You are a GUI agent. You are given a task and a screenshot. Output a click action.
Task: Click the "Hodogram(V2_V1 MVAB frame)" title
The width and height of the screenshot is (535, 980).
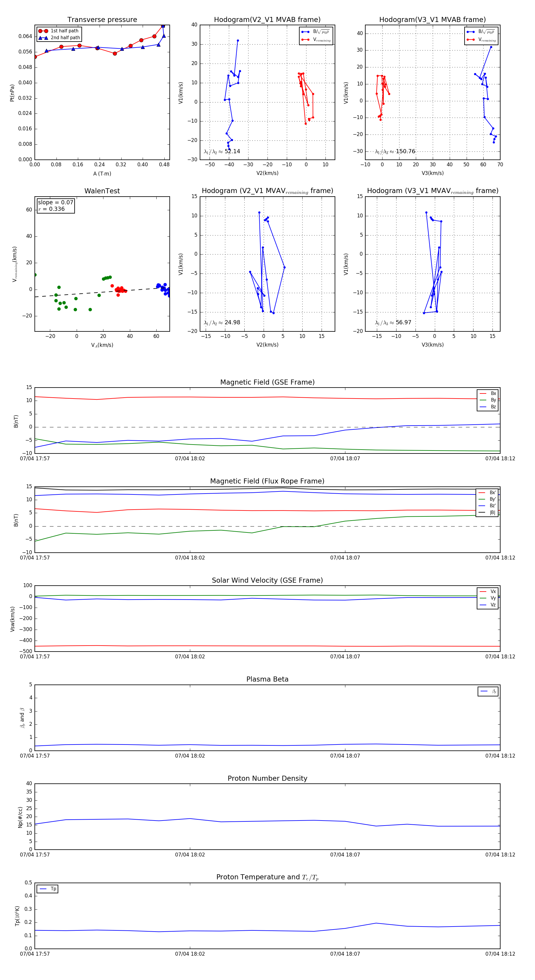pyautogui.click(x=267, y=20)
